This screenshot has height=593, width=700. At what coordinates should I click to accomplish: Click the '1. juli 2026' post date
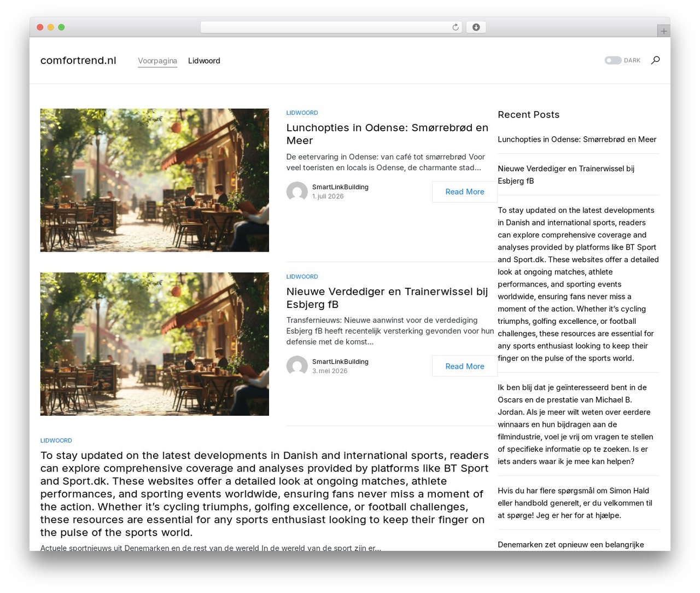click(x=328, y=196)
